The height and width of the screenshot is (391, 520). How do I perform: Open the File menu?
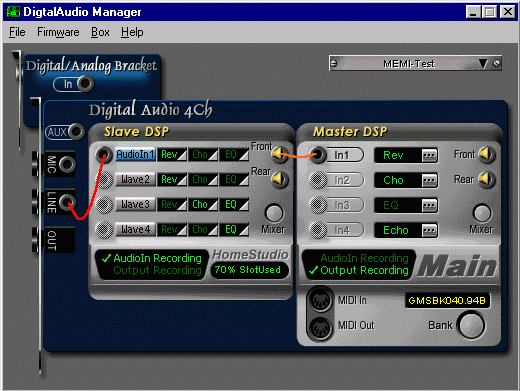coord(17,32)
